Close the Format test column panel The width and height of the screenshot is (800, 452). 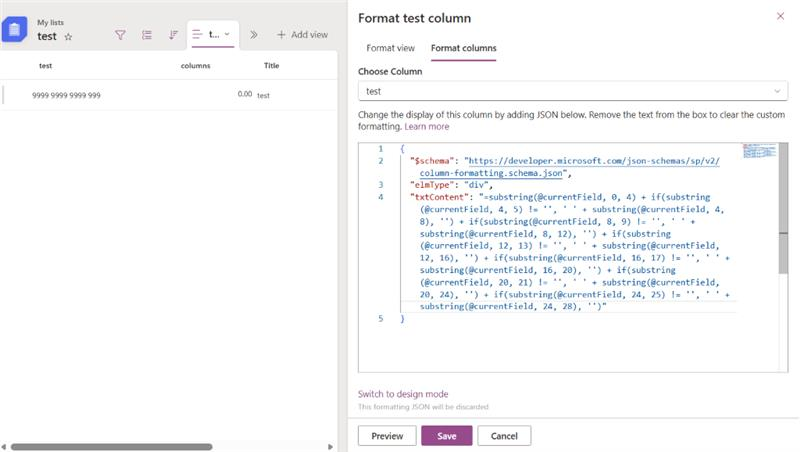(x=780, y=16)
